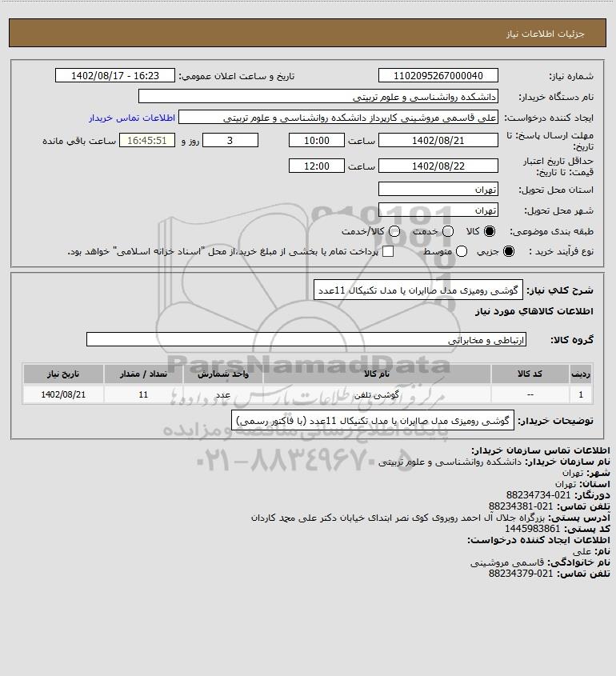This screenshot has width=616, height=676.
Task: Click the گروه کالا ارتباطی و مخابراتی field
Action: click(x=306, y=339)
